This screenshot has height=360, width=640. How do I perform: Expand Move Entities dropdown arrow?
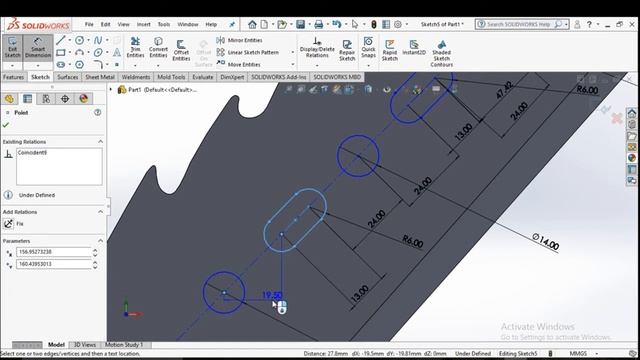click(x=293, y=64)
